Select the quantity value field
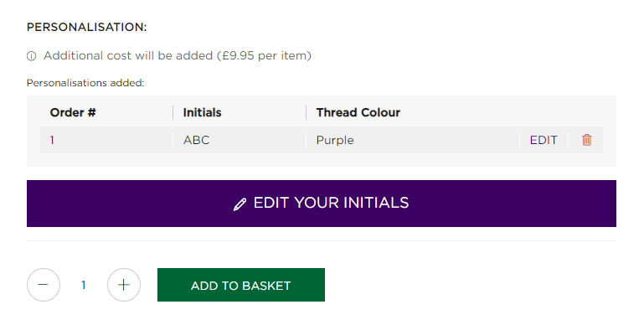Screen dimensions: 644x320 (84, 285)
